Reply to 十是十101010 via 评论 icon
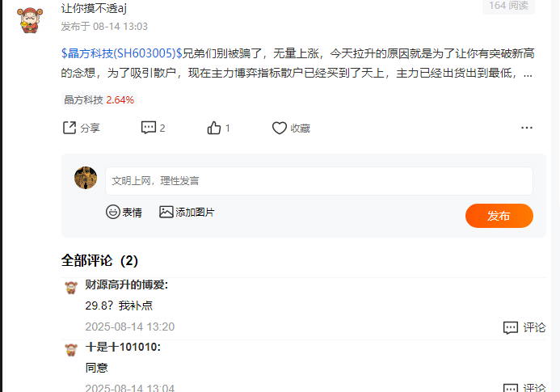This screenshot has height=392, width=560. [x=511, y=388]
